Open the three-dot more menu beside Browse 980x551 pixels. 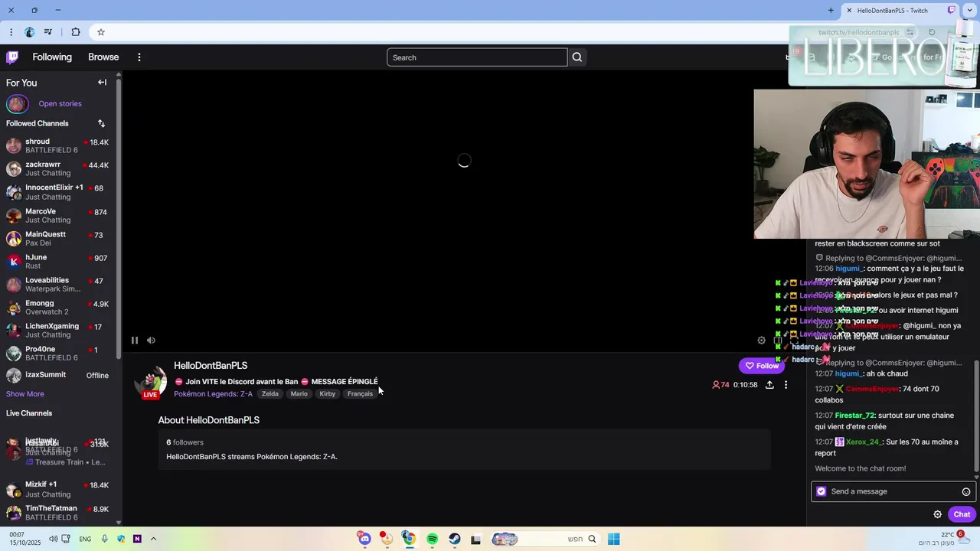(x=139, y=57)
